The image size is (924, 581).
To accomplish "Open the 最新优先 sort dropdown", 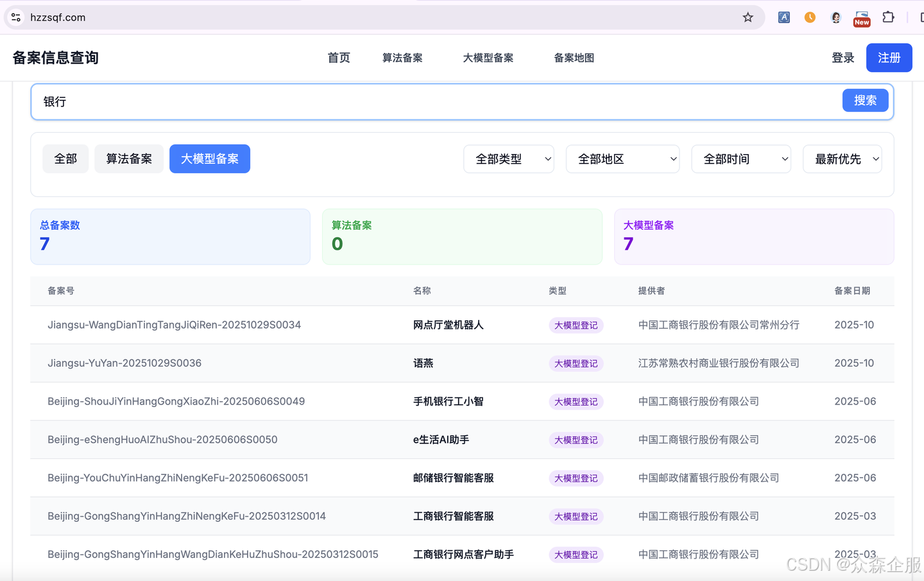I will [843, 159].
